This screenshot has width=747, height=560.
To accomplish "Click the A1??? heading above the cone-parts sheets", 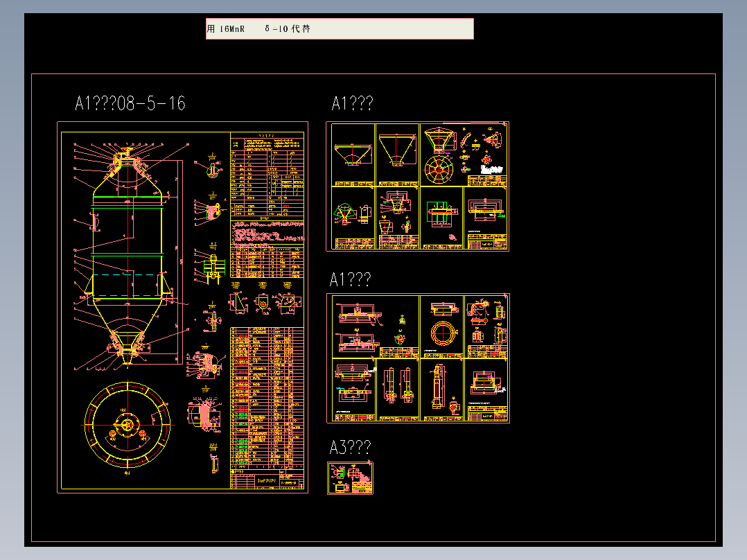I will coord(352,103).
